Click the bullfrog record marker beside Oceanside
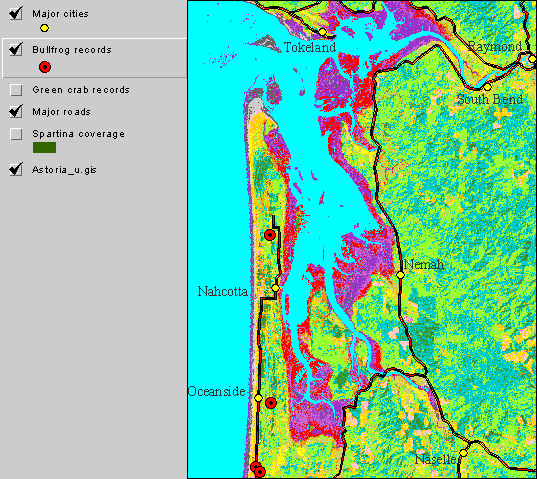537x479 pixels. 271,403
